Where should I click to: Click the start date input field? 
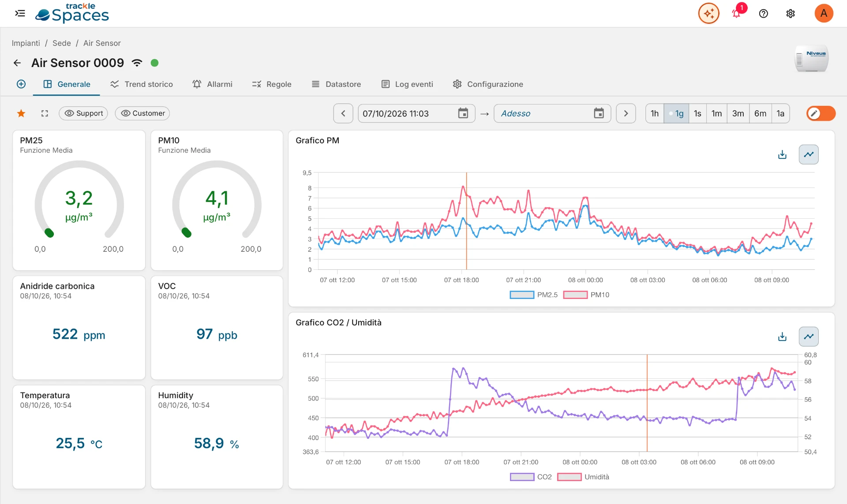point(416,113)
